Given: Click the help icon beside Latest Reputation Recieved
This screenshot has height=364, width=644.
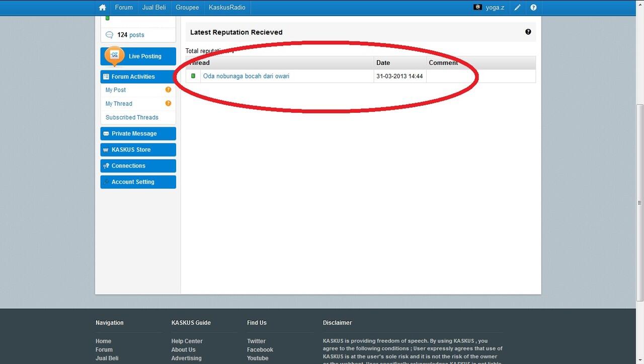Looking at the screenshot, I should tap(528, 32).
